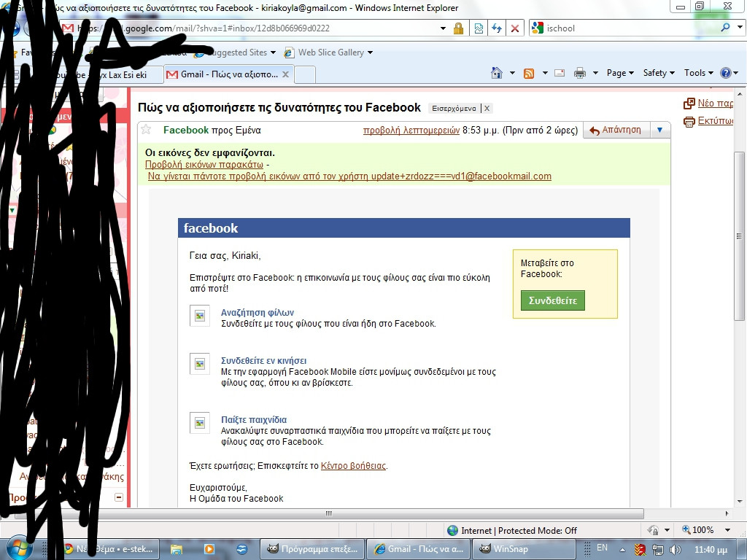Image resolution: width=747 pixels, height=560 pixels.
Task: Open the Page menu
Action: coord(620,73)
